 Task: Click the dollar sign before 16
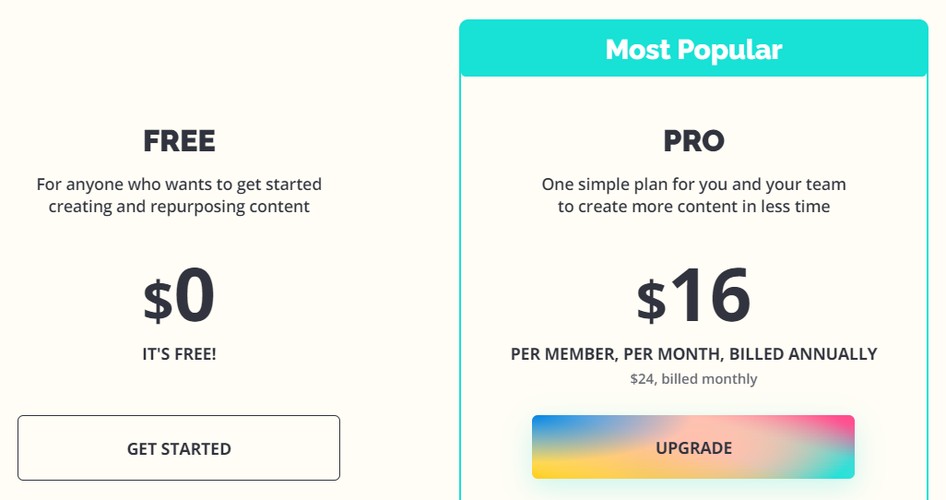[x=652, y=300]
